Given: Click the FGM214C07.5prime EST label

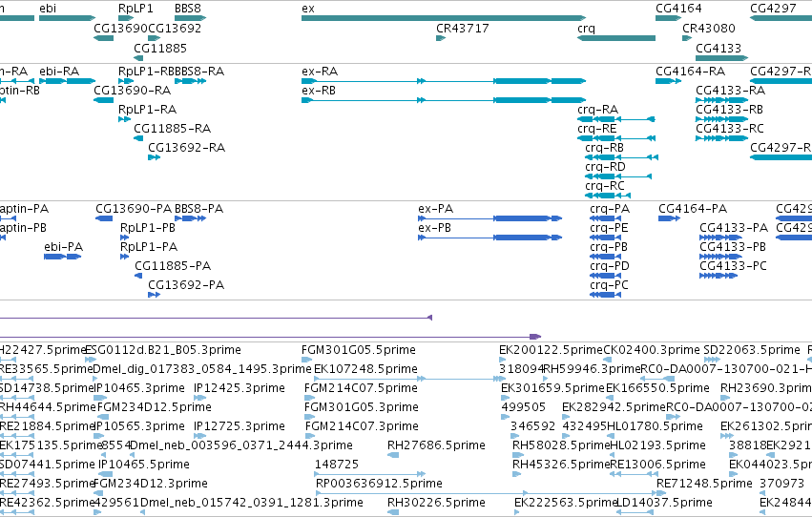Looking at the screenshot, I should coord(360,388).
